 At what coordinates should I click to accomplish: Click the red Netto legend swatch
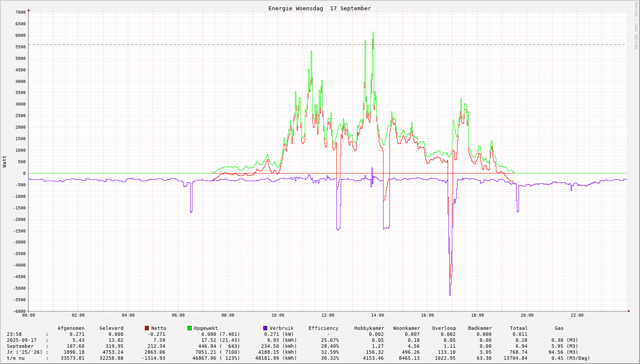[147, 328]
